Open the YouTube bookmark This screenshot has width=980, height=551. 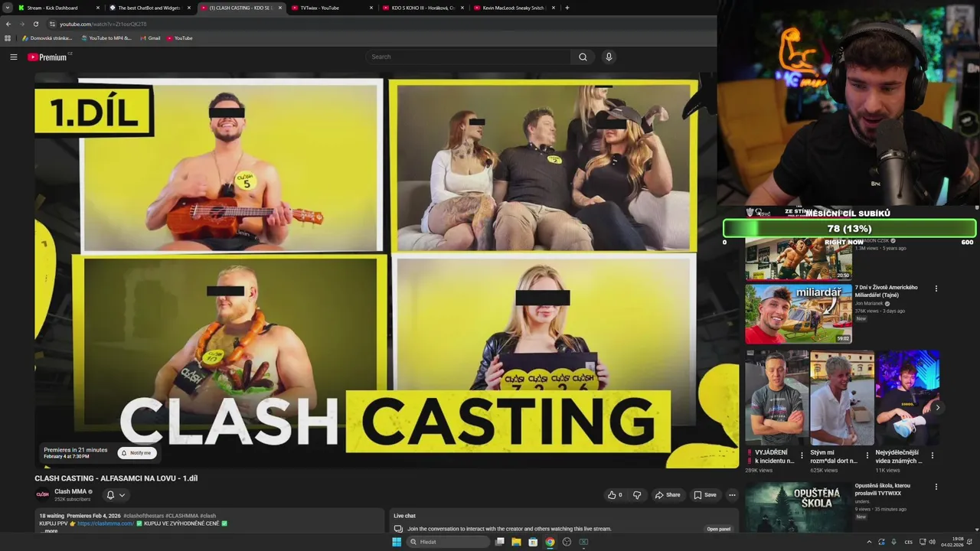click(180, 38)
